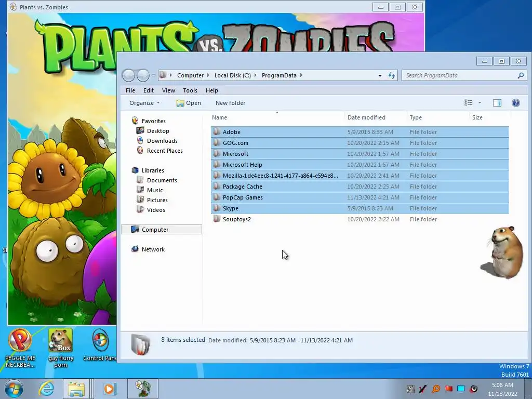Sort by the Date modified column header
Screen dimensions: 532x399
pyautogui.click(x=376, y=117)
